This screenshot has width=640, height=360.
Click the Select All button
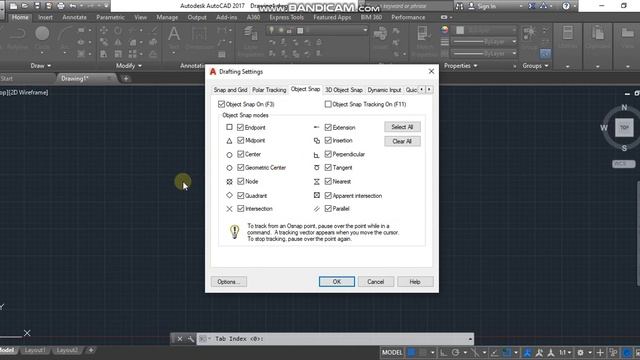402,127
